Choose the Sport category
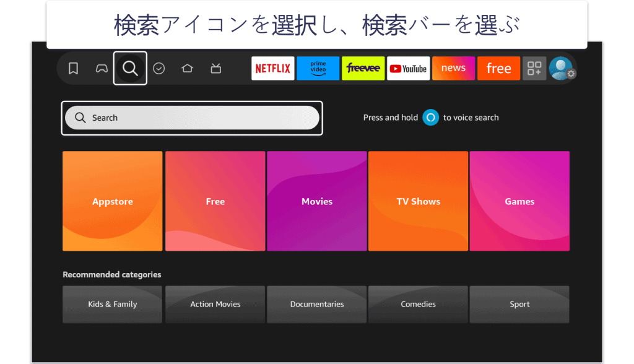The image size is (634, 364). coord(519,304)
